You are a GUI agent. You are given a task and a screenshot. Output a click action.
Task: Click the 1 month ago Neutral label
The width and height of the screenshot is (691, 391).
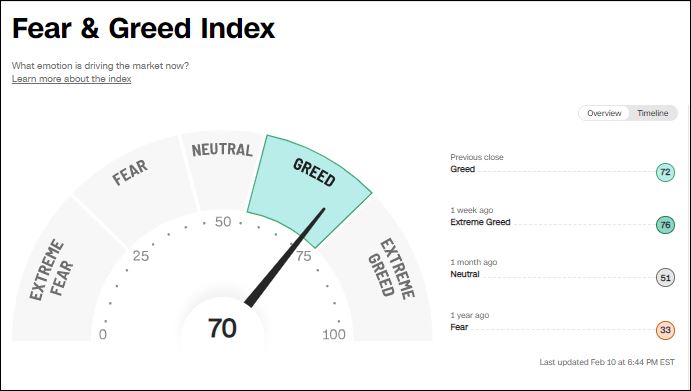tap(465, 274)
